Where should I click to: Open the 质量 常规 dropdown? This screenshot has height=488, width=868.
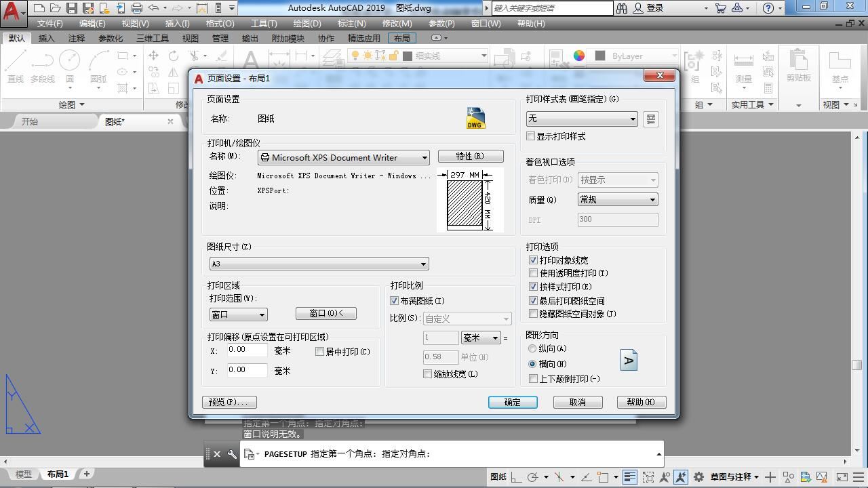point(617,200)
